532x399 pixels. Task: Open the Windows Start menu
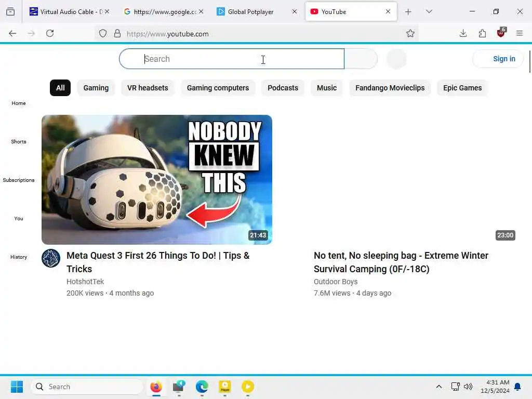(x=17, y=387)
